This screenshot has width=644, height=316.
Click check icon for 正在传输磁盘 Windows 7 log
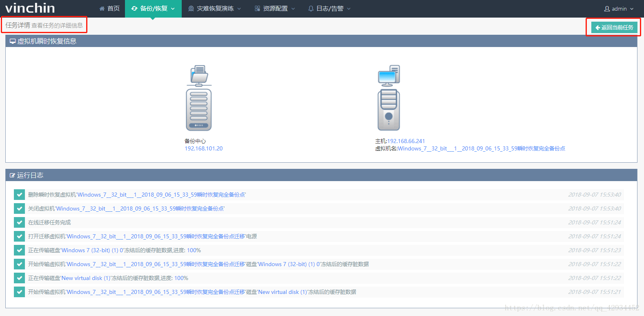click(19, 250)
